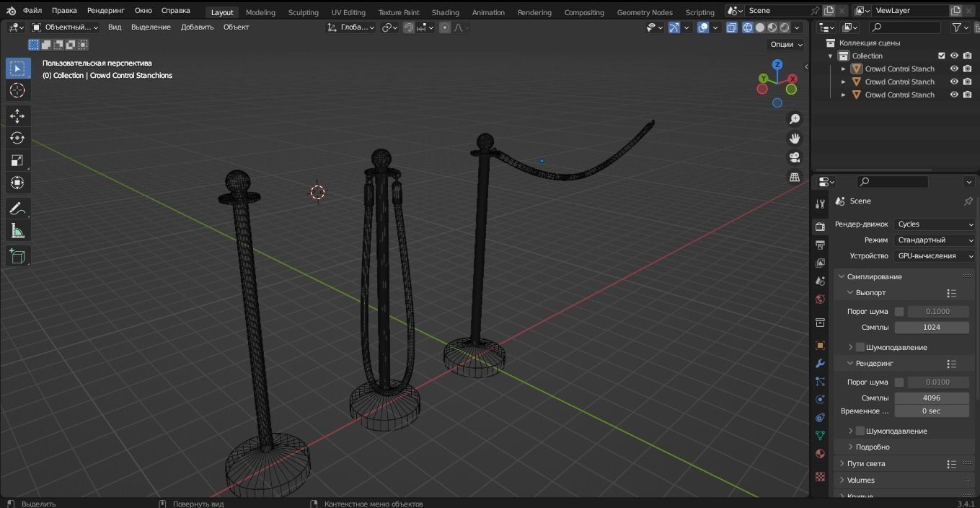Click the pan view hand icon

click(795, 139)
